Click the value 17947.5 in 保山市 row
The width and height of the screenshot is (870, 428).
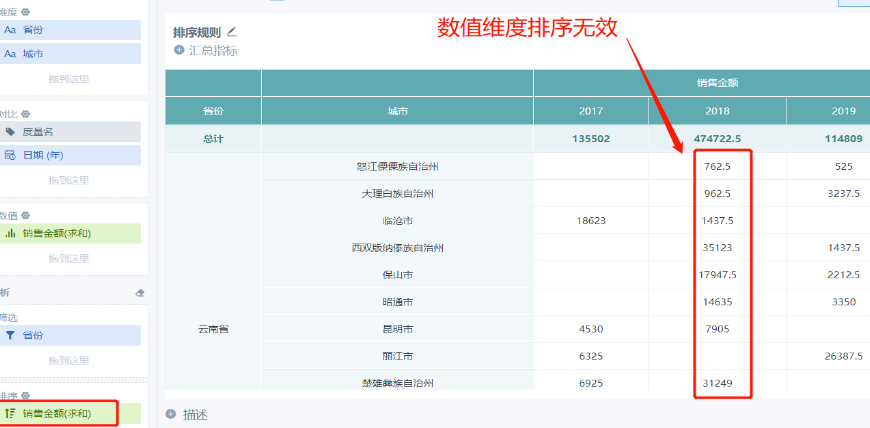(717, 275)
